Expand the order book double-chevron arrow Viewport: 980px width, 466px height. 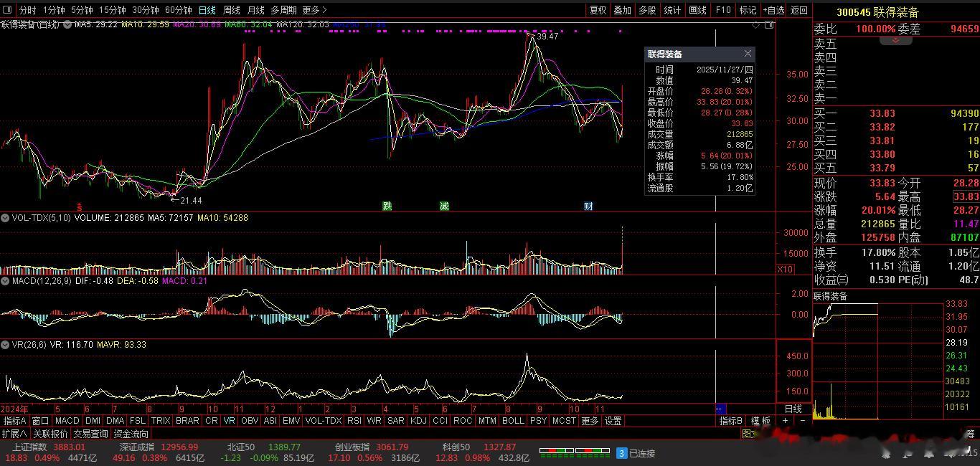pos(895,41)
